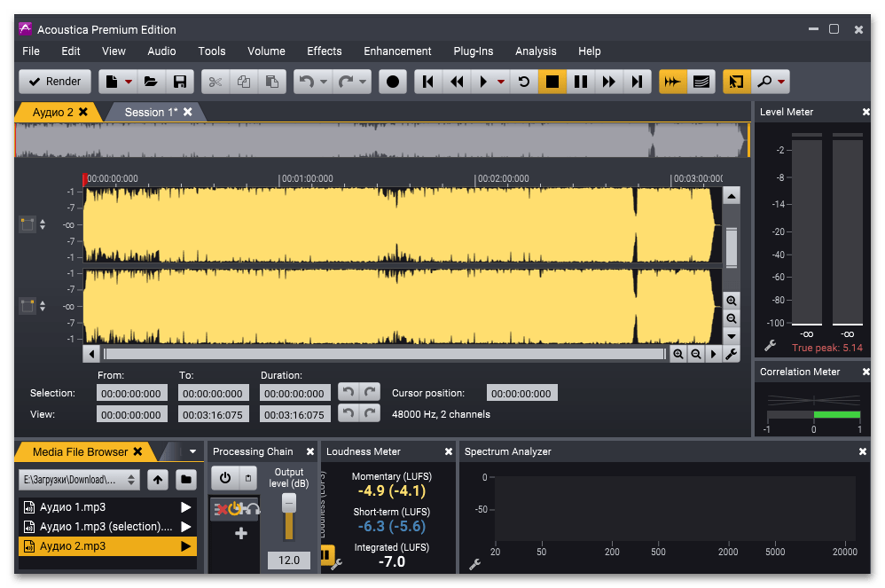The height and width of the screenshot is (588, 885).
Task: Open the New file dropdown arrow
Action: (129, 82)
